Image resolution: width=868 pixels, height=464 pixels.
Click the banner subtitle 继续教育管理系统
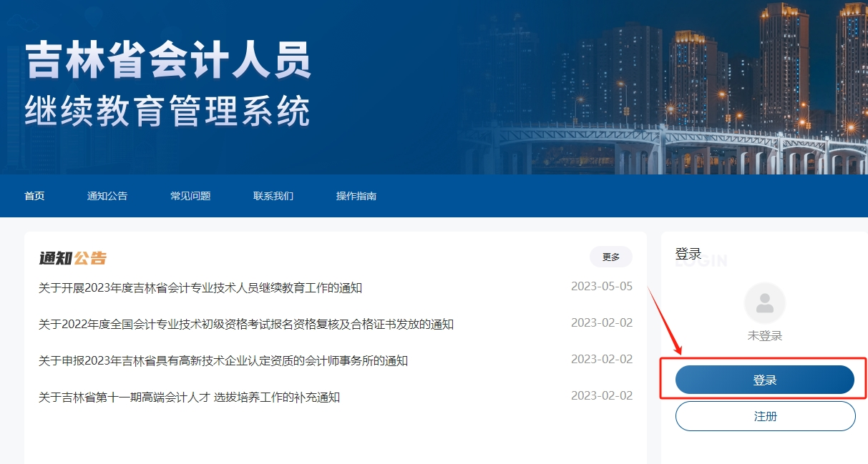170,111
